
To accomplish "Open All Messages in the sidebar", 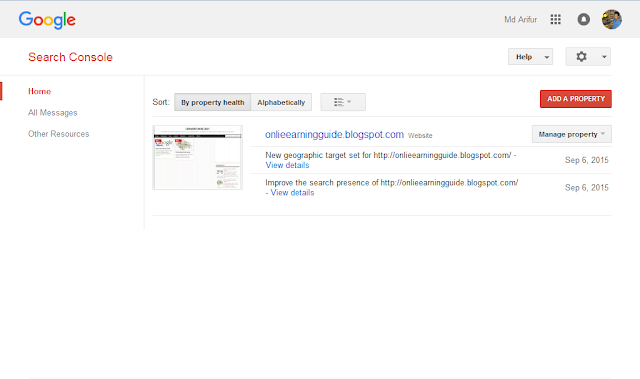I will (53, 113).
